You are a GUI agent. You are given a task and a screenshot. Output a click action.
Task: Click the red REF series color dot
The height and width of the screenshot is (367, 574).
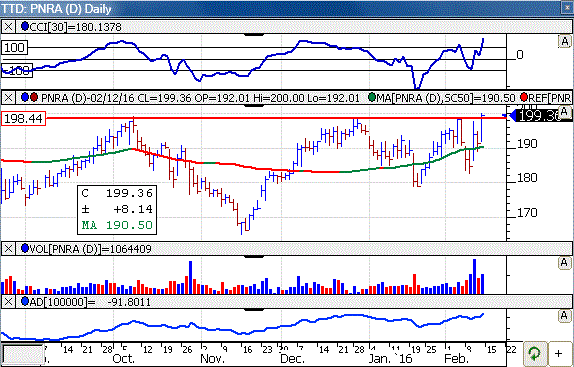click(x=524, y=97)
